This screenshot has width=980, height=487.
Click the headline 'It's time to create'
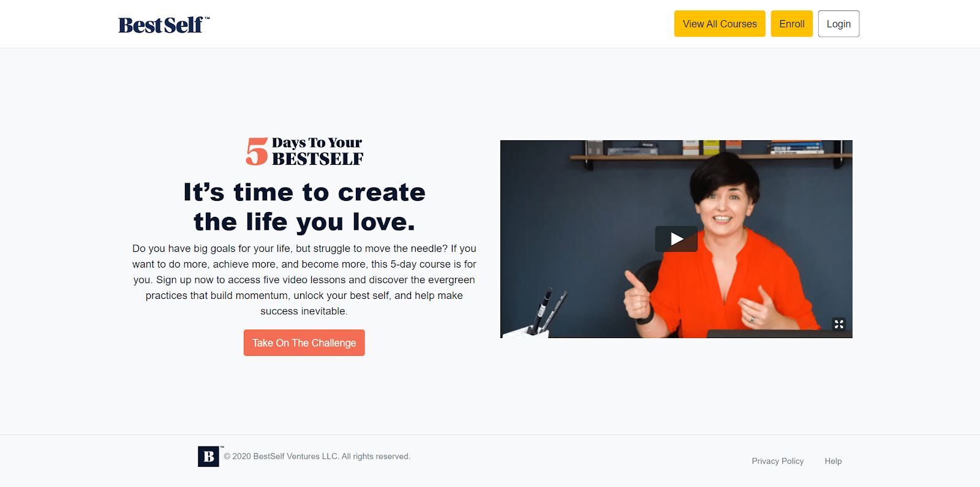coord(304,192)
